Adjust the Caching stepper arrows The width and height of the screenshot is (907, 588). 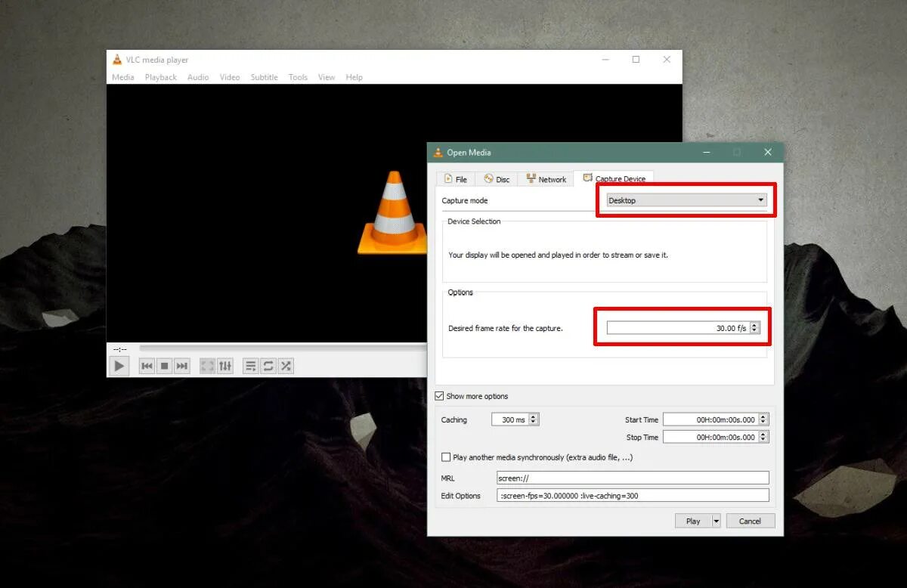[534, 419]
